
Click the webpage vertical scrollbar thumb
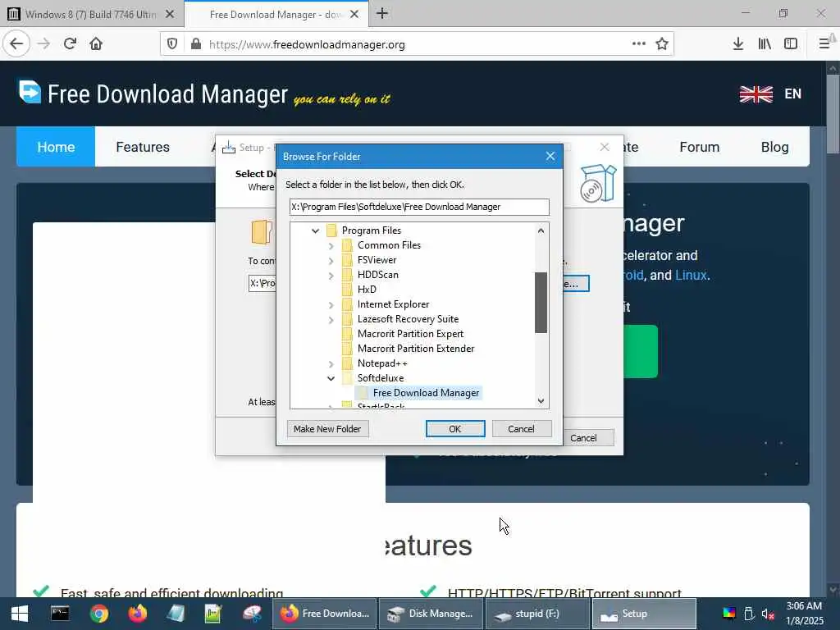point(833,113)
